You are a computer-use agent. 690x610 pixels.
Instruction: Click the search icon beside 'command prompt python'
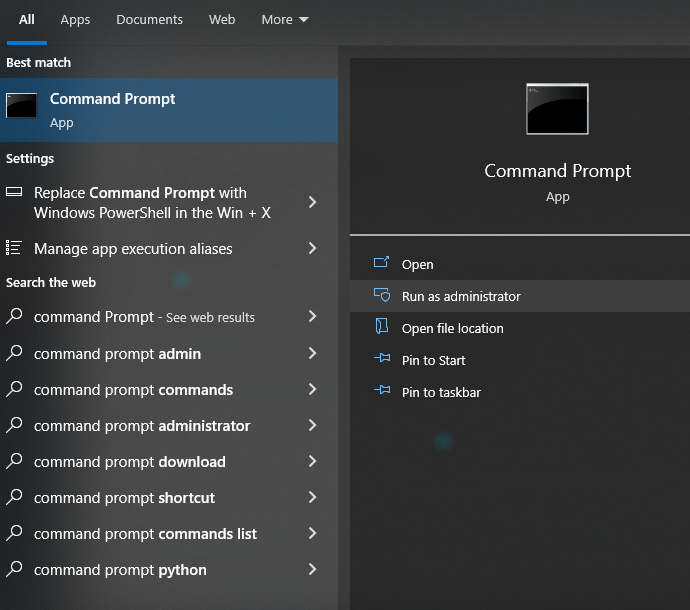15,569
